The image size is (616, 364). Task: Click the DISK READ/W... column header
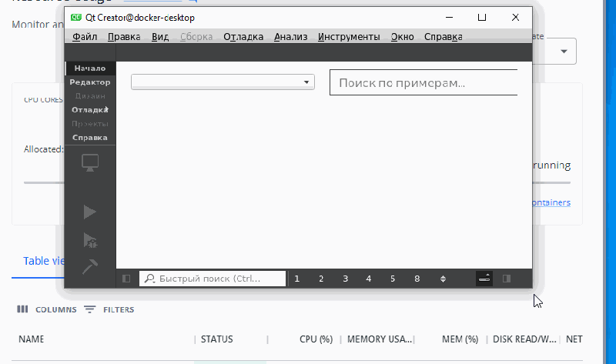[x=524, y=339]
